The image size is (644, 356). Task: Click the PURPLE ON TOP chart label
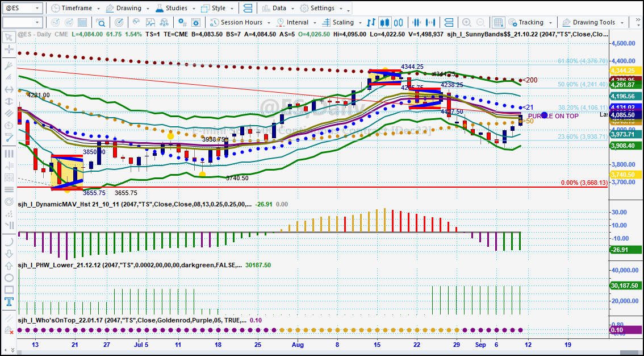553,116
